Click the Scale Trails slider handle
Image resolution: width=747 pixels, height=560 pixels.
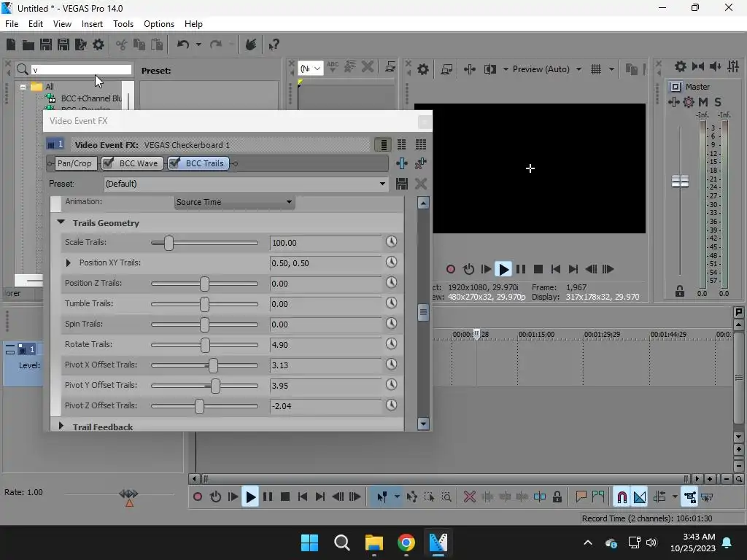[169, 243]
